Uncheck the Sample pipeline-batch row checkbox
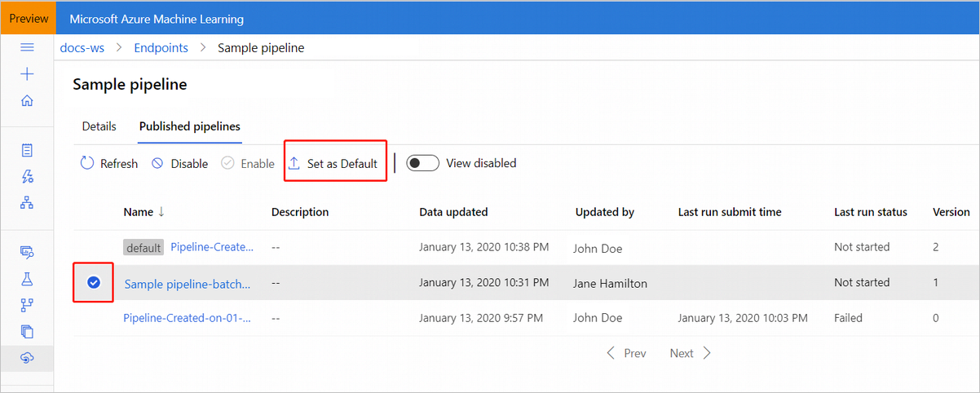Viewport: 980px width, 393px height. [x=93, y=282]
